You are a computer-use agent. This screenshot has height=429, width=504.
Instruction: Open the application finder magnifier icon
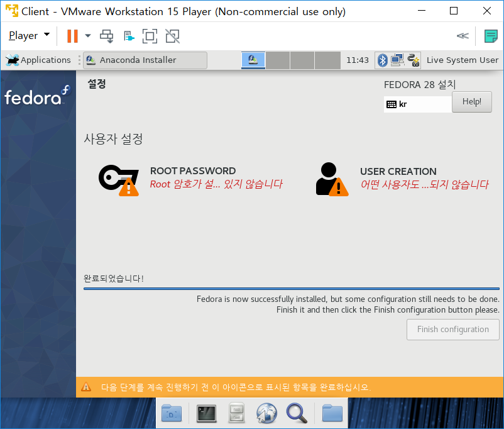point(297,413)
